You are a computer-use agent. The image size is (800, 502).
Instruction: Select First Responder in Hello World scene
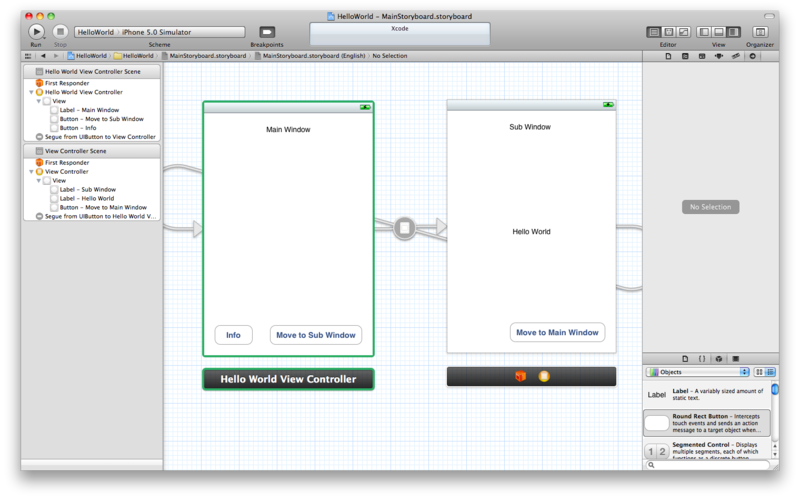[62, 83]
